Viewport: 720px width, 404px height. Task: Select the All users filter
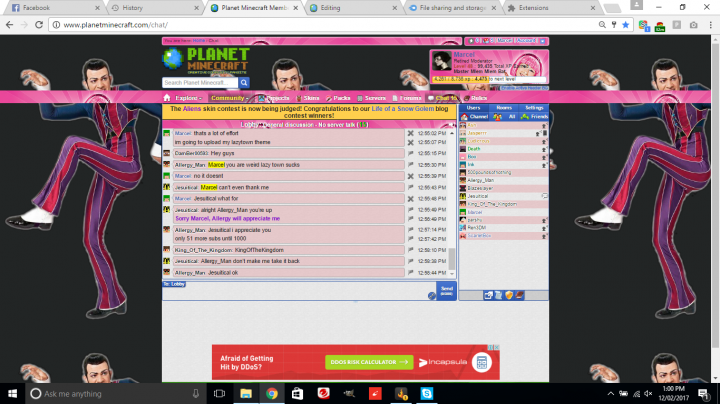point(504,117)
